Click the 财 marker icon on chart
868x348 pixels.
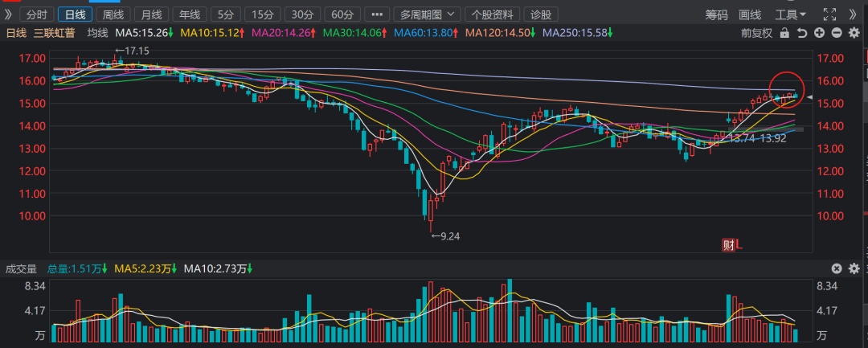[728, 246]
